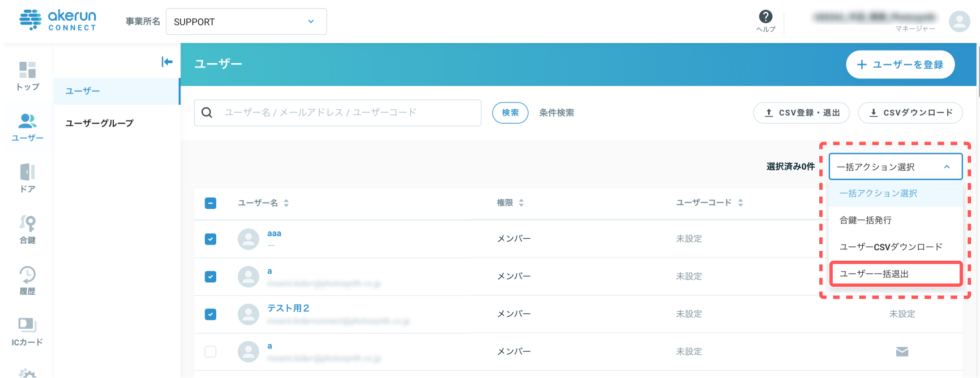980x378 pixels.
Task: Click 選択済み0件 selection count text
Action: 791,167
